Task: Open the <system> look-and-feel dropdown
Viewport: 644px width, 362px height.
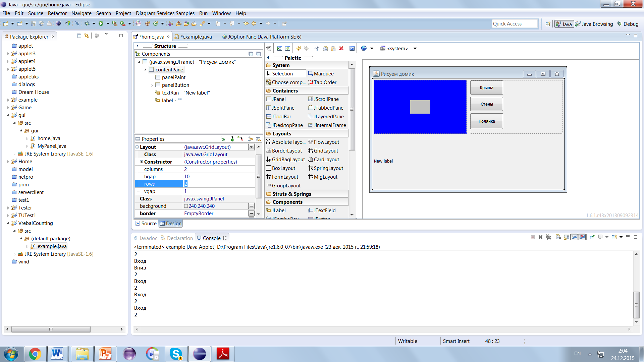Action: coord(415,49)
